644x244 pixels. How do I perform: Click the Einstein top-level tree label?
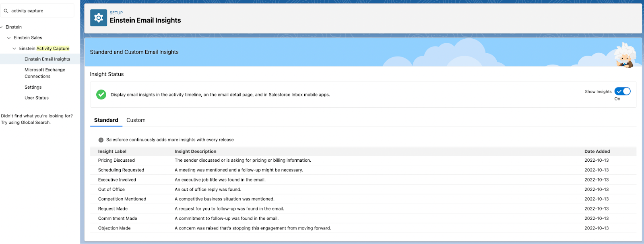click(x=14, y=27)
